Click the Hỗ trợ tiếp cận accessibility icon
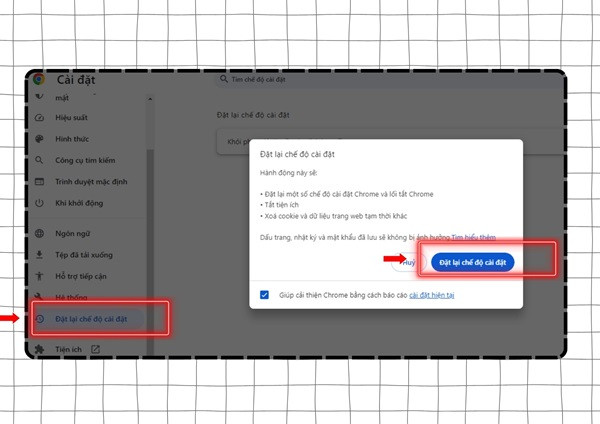 39,276
